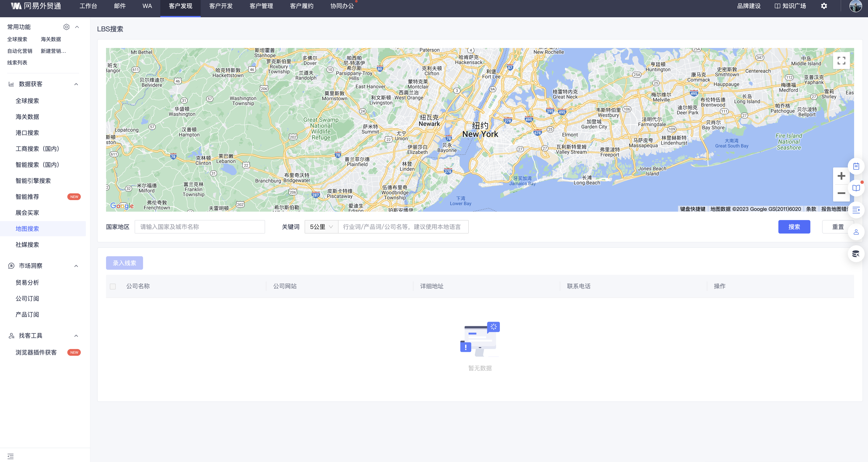The image size is (868, 462).
Task: Click the Google logo on map
Action: tap(122, 206)
